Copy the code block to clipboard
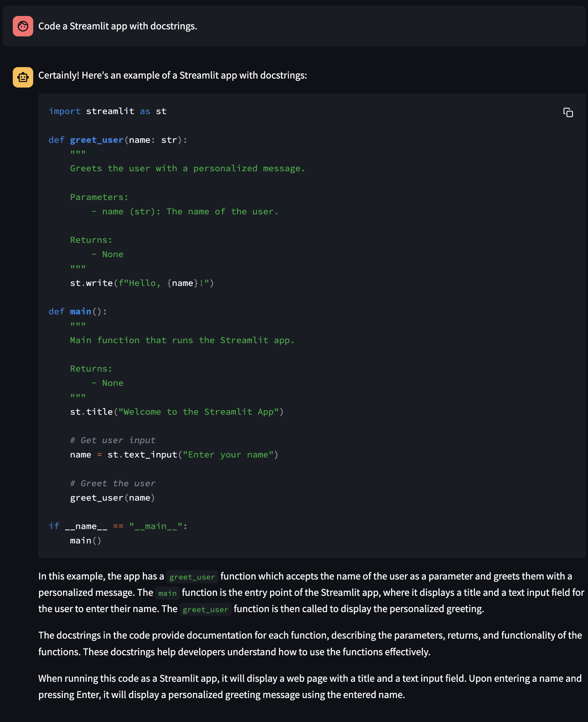The image size is (588, 722). point(568,112)
